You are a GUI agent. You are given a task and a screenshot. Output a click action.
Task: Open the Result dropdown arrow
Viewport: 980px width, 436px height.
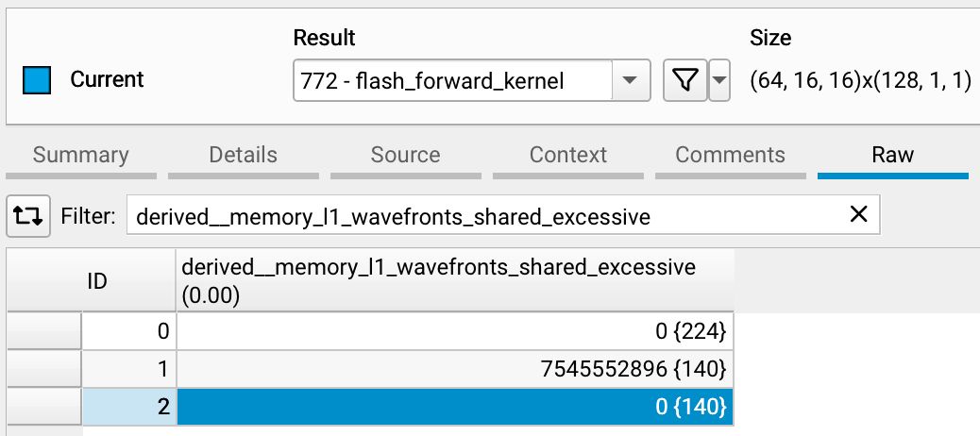(630, 82)
